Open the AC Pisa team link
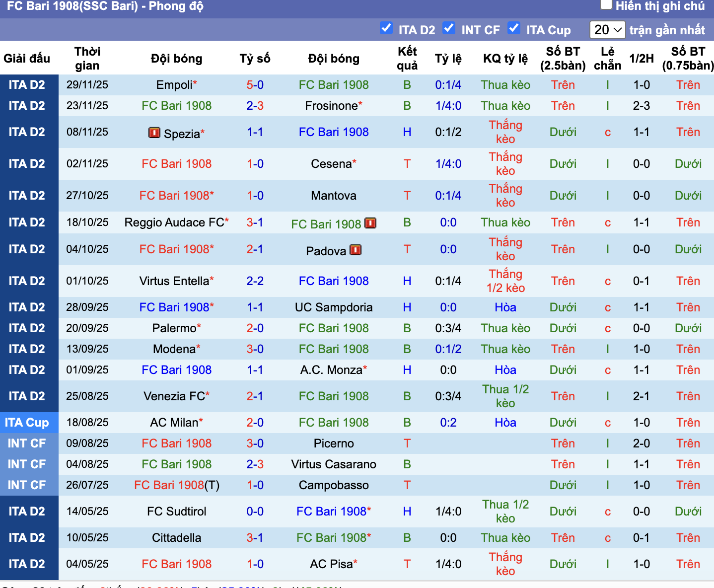 [331, 564]
